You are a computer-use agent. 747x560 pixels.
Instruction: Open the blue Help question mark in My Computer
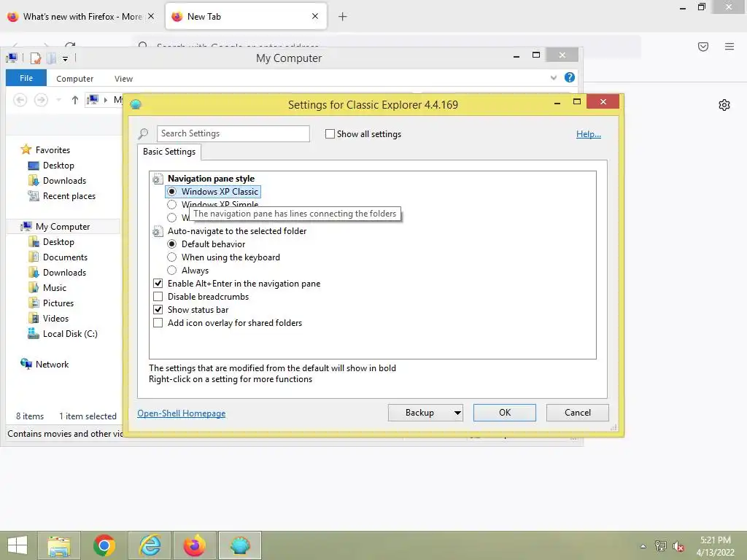click(x=569, y=77)
